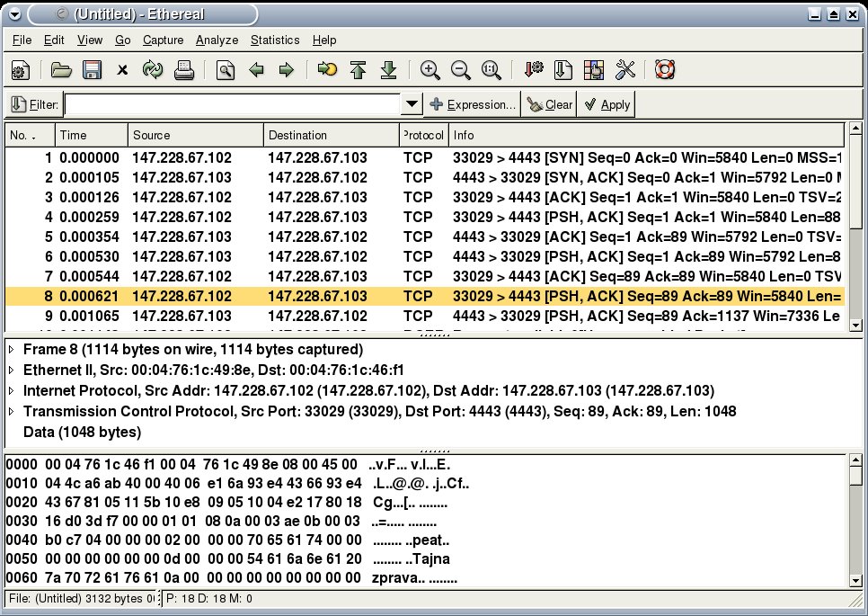Expand the Internet Protocol tree node
The height and width of the screenshot is (616, 868).
[x=11, y=391]
